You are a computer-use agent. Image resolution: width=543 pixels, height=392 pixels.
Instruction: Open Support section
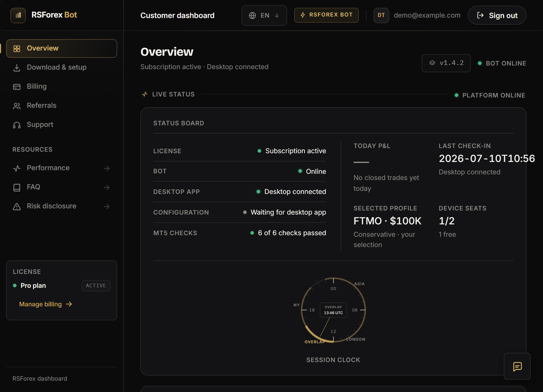pyautogui.click(x=61, y=125)
